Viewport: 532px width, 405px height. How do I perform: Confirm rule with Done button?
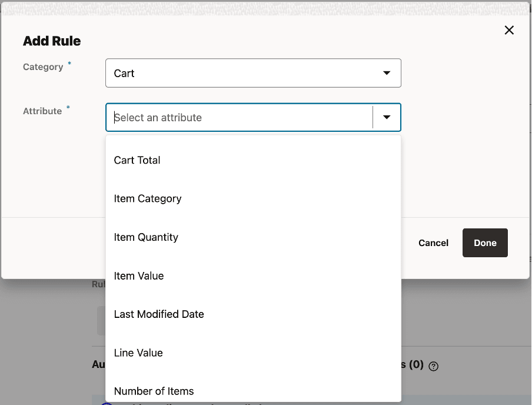coord(485,243)
